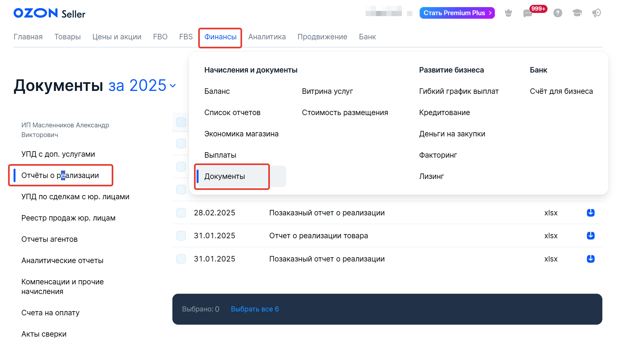Open Компенсации и прочие начисления
The width and height of the screenshot is (634, 364).
coord(63,287)
